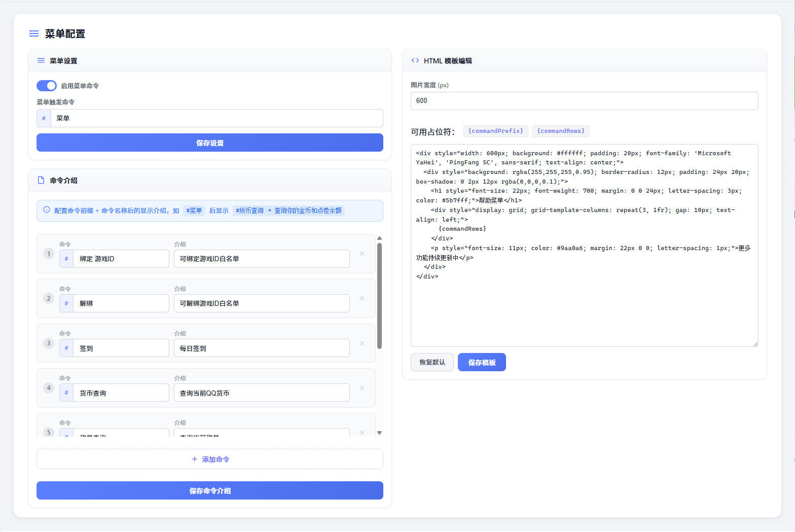The image size is (795, 532).
Task: Click the 菜单触发命令 text field
Action: 217,118
